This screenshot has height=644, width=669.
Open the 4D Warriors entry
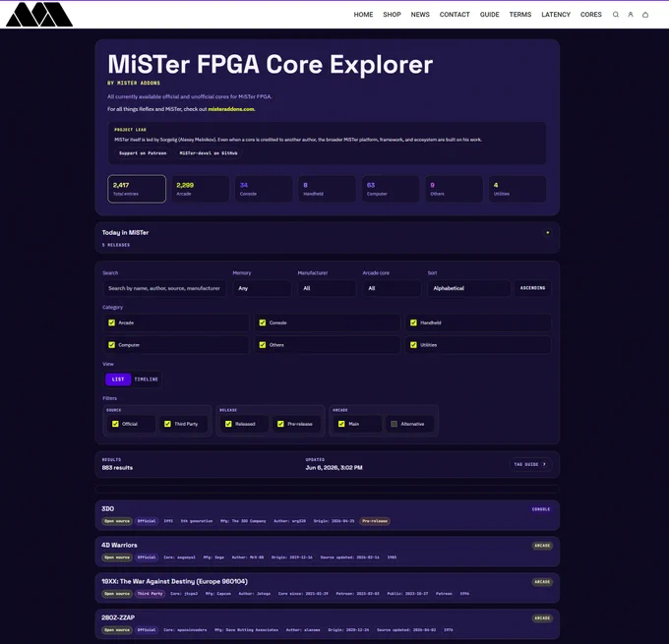328,552
